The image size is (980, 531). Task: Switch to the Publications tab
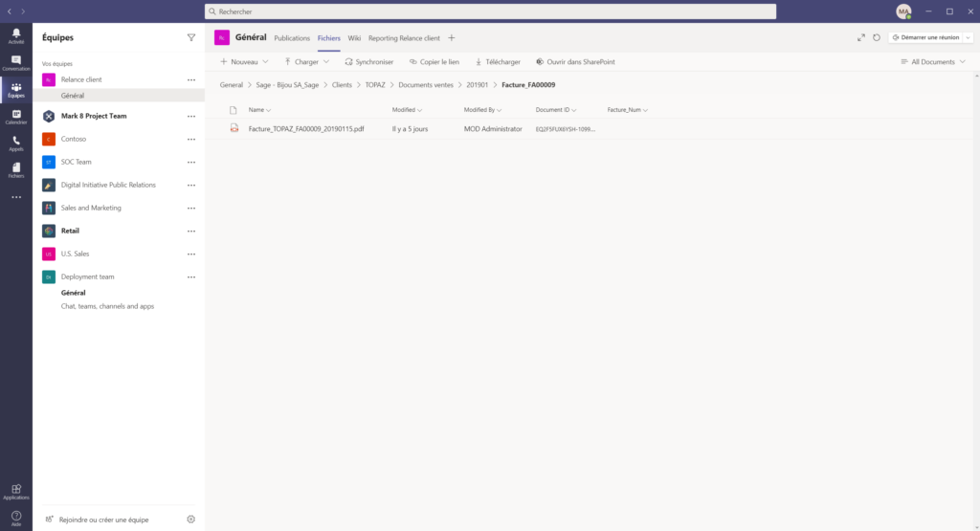tap(292, 38)
